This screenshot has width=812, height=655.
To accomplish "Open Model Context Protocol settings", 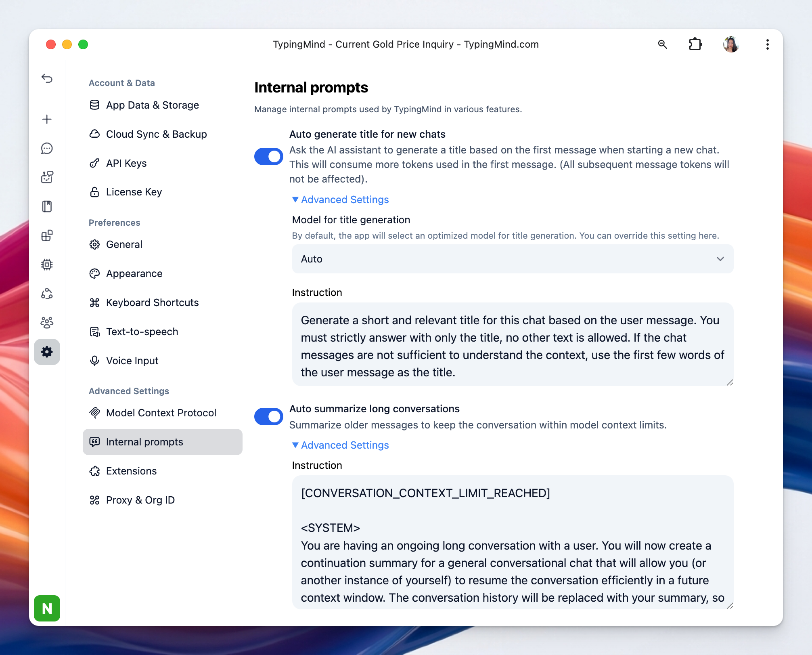I will (x=161, y=413).
